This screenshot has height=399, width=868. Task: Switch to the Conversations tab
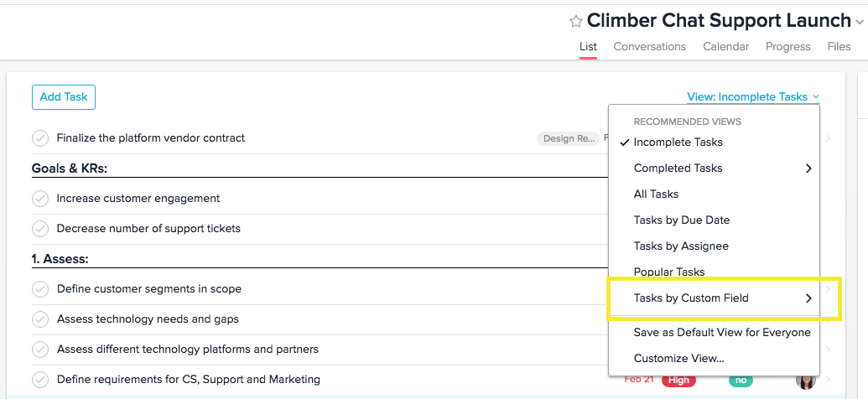pos(649,47)
